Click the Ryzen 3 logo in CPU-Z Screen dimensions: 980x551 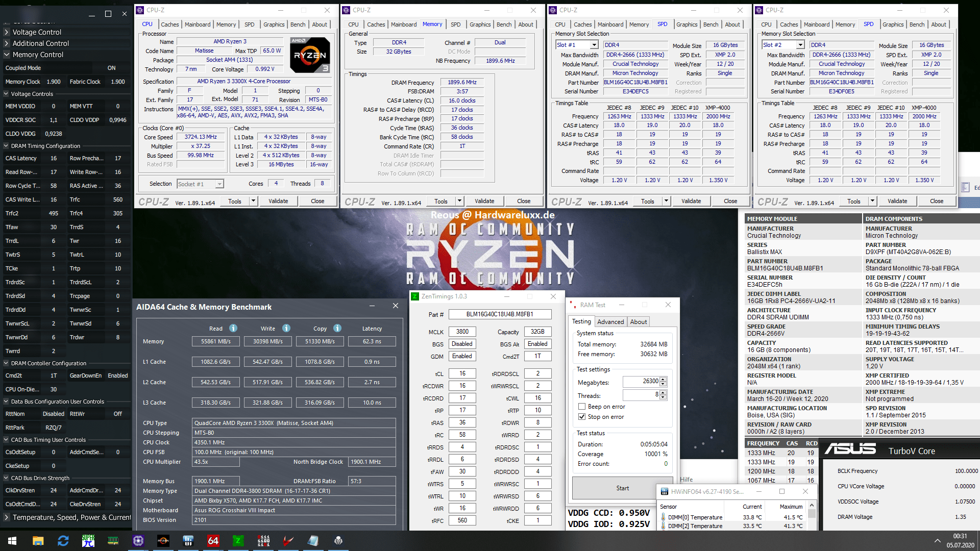point(310,55)
